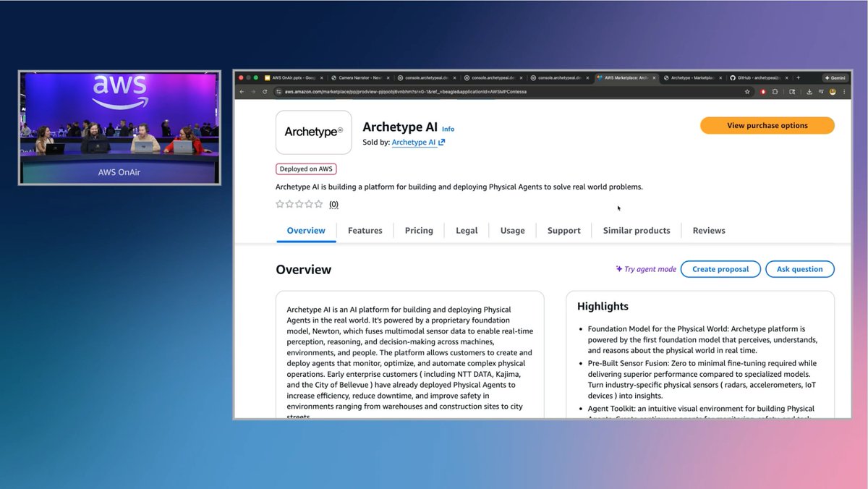Select the Support tab
Viewport: 868px width, 489px height.
(564, 230)
